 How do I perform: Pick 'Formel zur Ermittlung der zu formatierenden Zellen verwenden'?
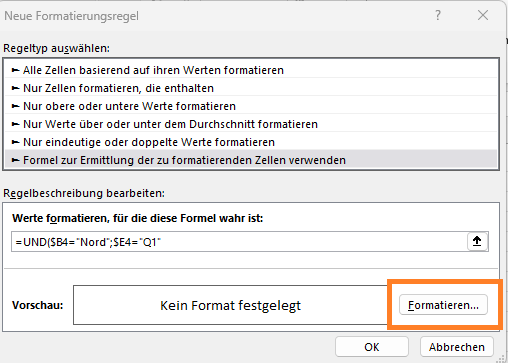coord(251,160)
